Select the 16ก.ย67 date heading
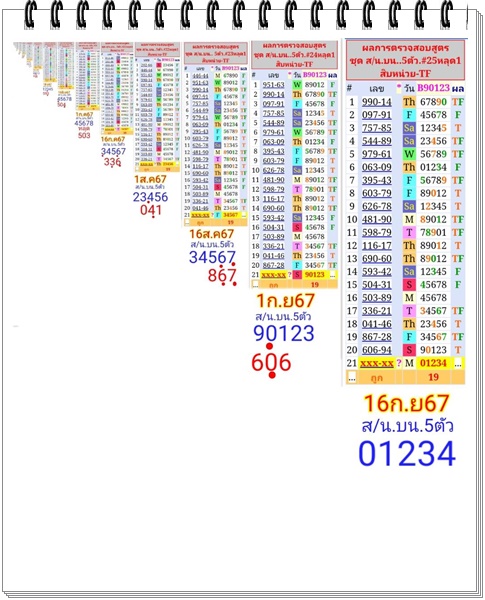Screen dimensions: 485x600 [406, 403]
